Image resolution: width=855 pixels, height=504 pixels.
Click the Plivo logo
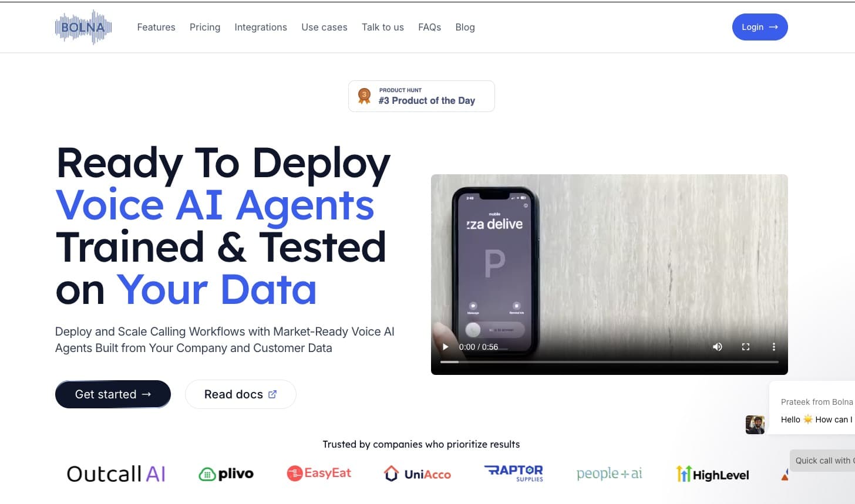tap(226, 474)
